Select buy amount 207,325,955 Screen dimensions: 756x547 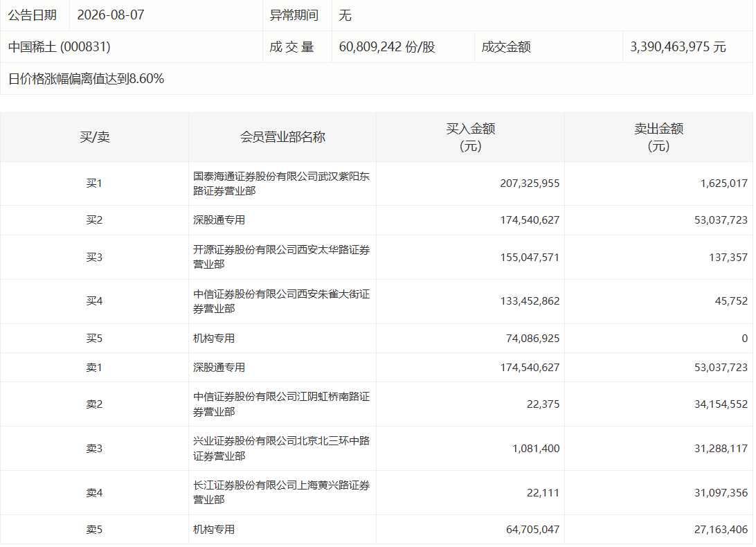pos(530,183)
